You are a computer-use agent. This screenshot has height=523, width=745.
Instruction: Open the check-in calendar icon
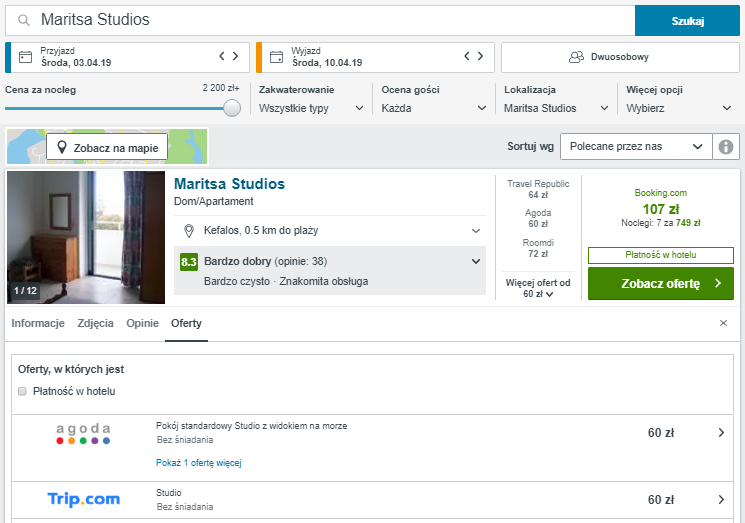[25, 57]
